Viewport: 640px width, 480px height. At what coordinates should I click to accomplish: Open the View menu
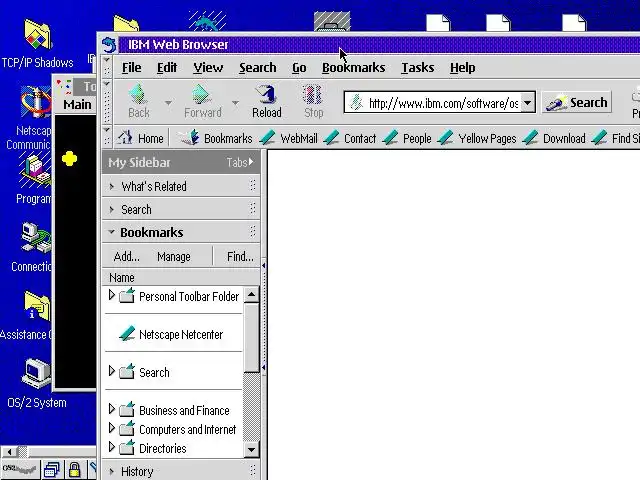[208, 67]
